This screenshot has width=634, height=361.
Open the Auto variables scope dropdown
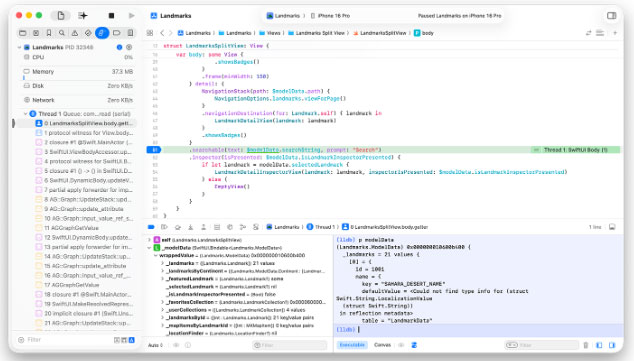(x=155, y=345)
